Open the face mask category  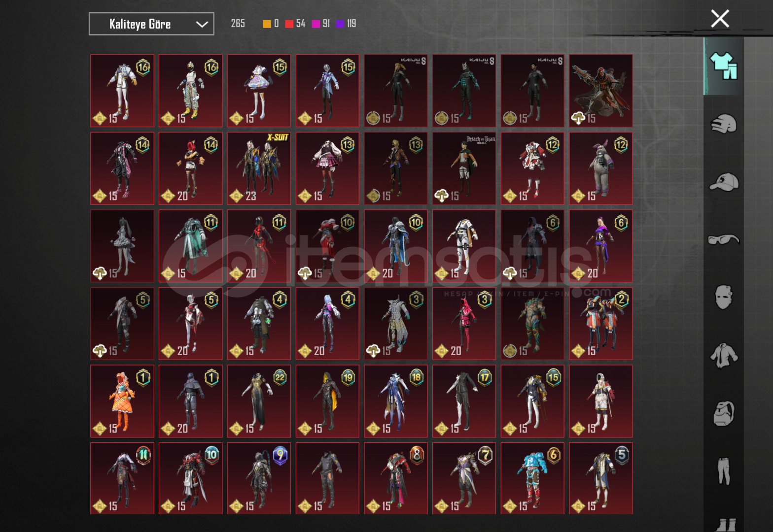(x=724, y=297)
